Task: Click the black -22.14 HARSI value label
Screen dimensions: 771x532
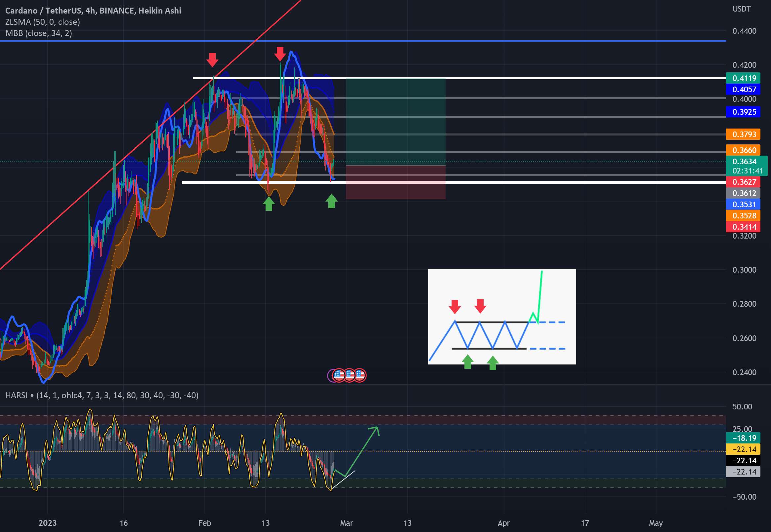Action: pos(743,461)
